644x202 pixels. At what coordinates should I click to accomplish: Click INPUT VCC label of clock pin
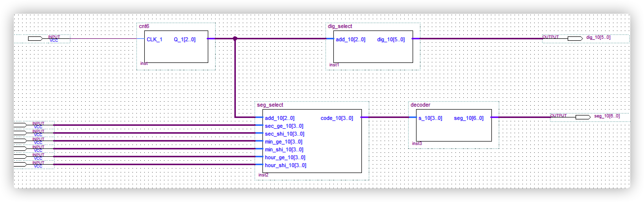[x=54, y=39]
